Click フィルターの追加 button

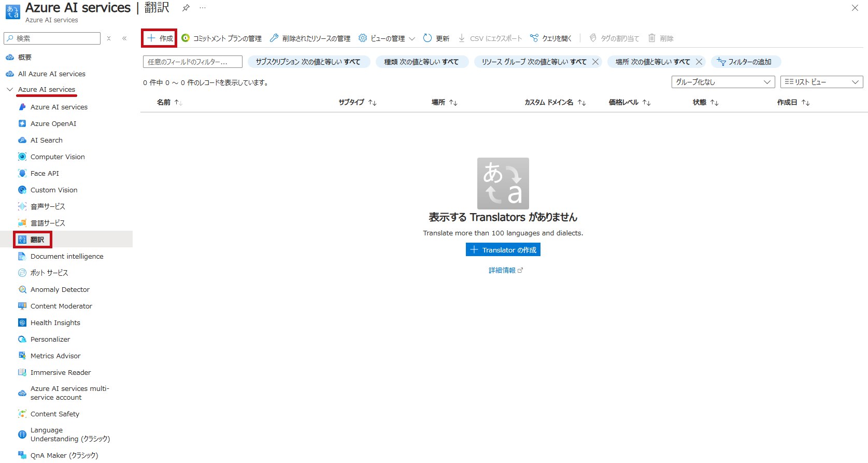point(745,62)
